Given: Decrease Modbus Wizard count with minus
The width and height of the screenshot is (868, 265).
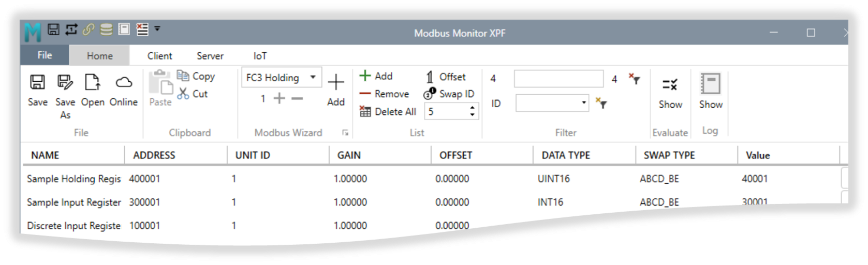Looking at the screenshot, I should pyautogui.click(x=297, y=98).
